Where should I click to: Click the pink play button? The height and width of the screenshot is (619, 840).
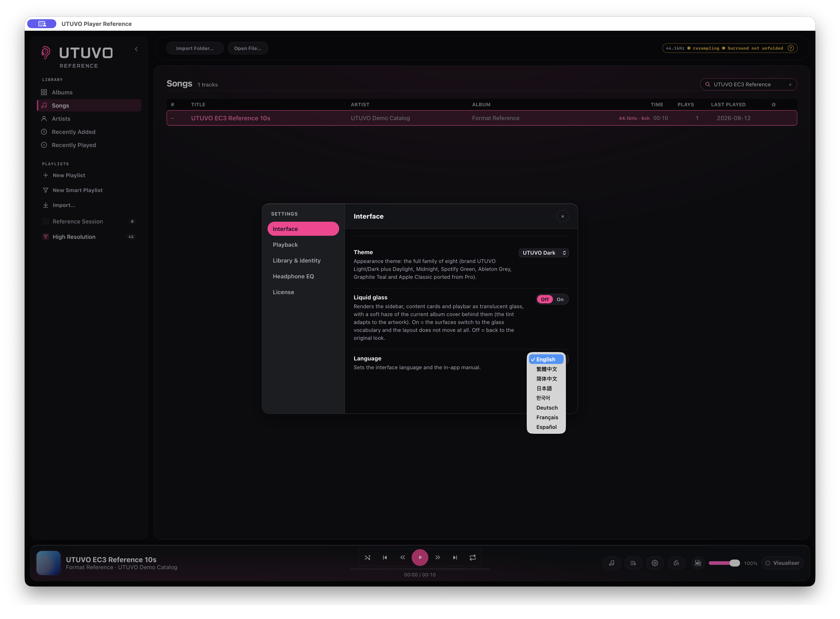click(420, 558)
